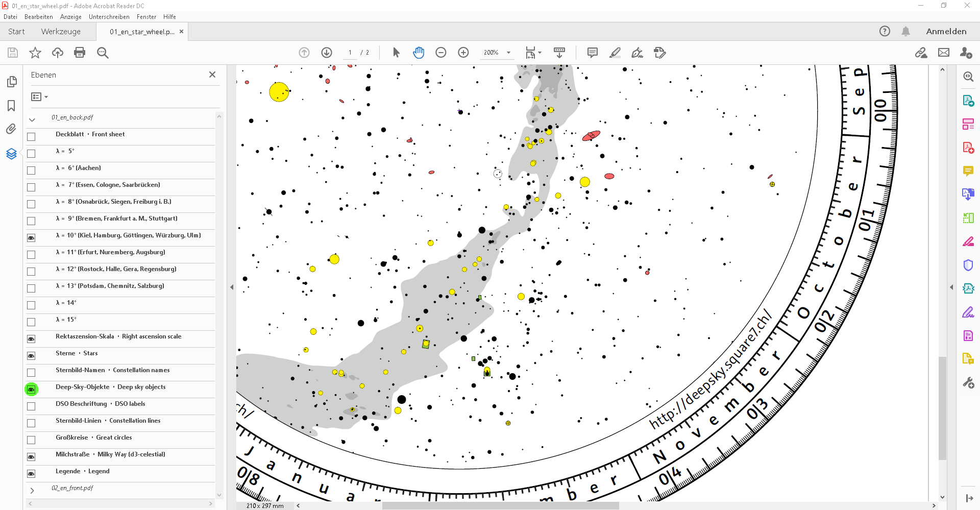
Task: Close the Ebenen panel
Action: (212, 75)
